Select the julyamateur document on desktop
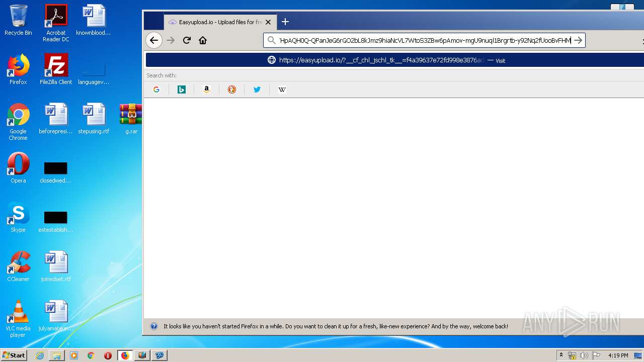 56,316
